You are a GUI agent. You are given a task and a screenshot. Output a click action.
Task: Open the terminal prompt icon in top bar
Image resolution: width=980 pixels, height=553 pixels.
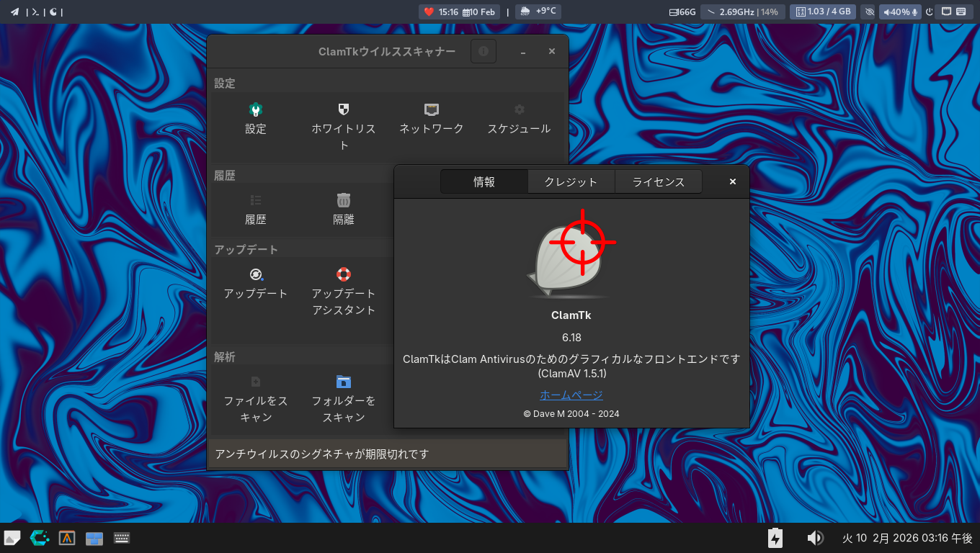35,12
